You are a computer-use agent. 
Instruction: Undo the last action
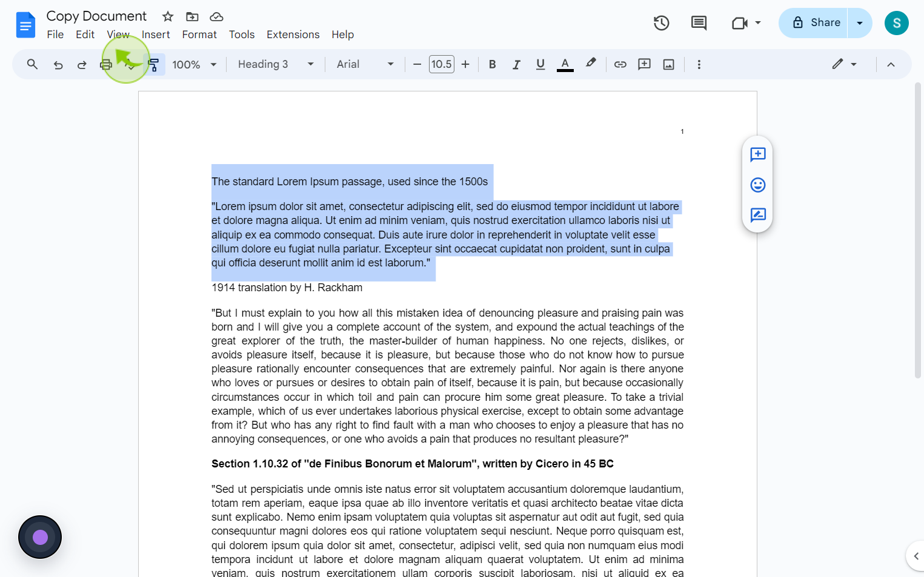tap(58, 64)
